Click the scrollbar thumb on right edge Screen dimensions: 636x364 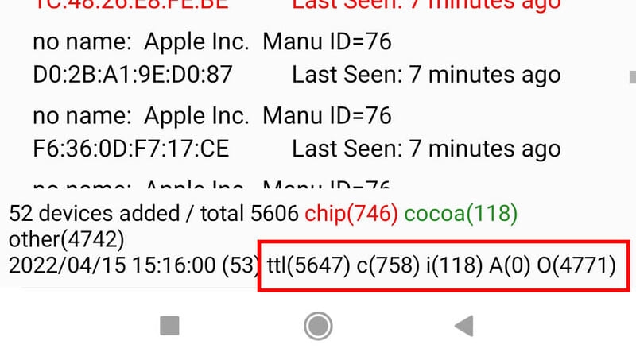pyautogui.click(x=632, y=77)
